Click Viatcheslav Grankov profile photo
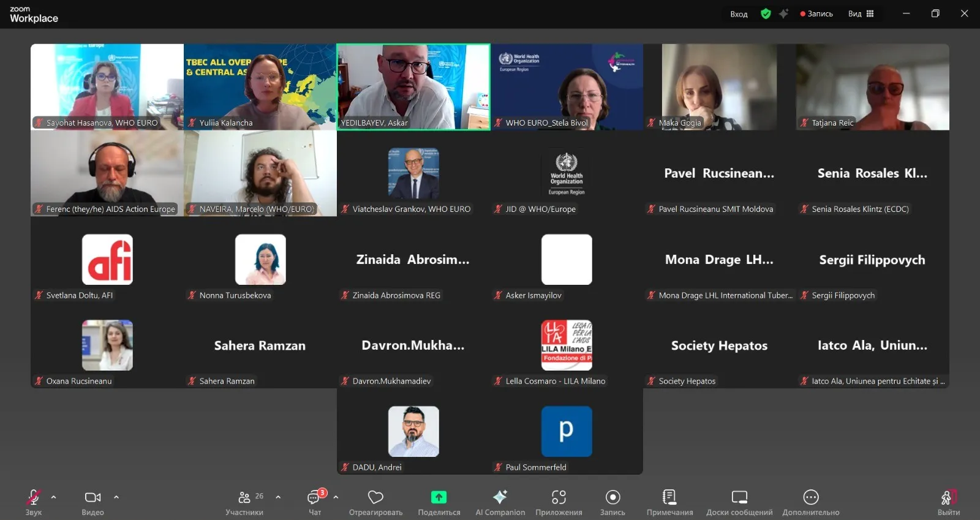The height and width of the screenshot is (520, 980). pos(413,173)
